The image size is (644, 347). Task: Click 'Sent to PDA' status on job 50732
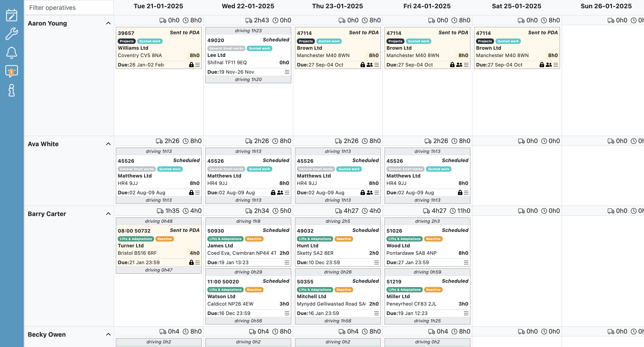click(185, 231)
